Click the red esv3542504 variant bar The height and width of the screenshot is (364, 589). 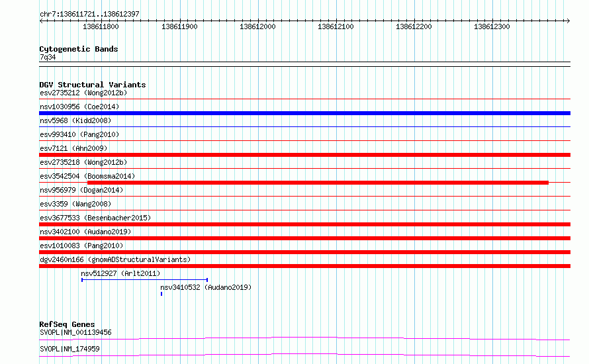(318, 183)
